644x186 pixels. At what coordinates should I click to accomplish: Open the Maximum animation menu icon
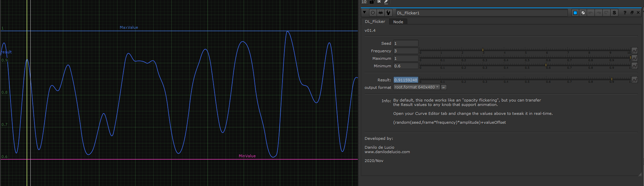(x=634, y=58)
